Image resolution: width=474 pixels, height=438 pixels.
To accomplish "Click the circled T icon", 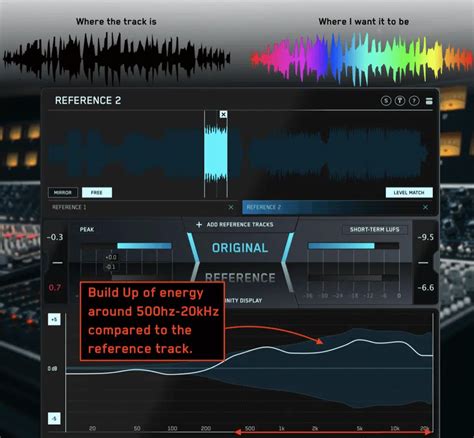I will pyautogui.click(x=400, y=101).
